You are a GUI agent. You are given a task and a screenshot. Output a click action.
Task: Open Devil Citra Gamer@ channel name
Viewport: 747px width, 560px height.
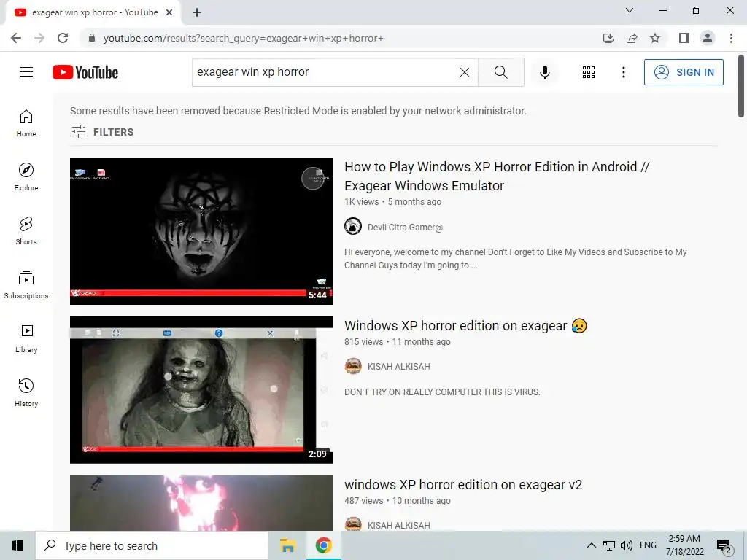click(x=405, y=227)
